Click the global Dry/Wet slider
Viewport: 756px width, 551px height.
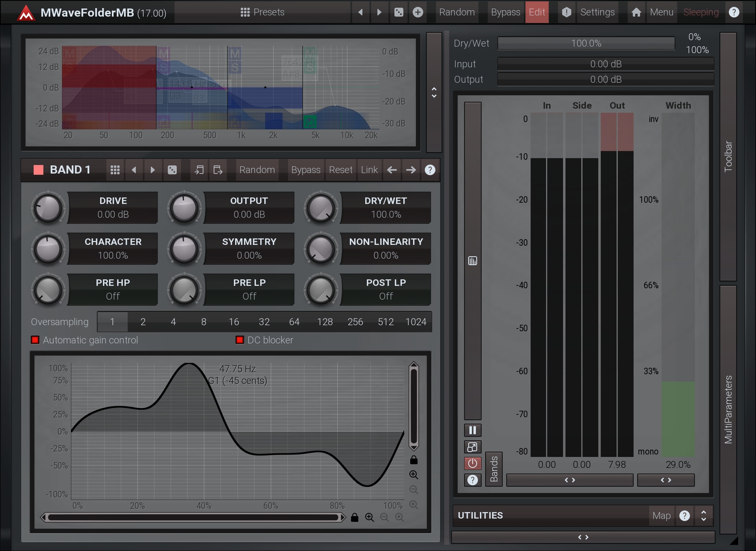pyautogui.click(x=586, y=43)
